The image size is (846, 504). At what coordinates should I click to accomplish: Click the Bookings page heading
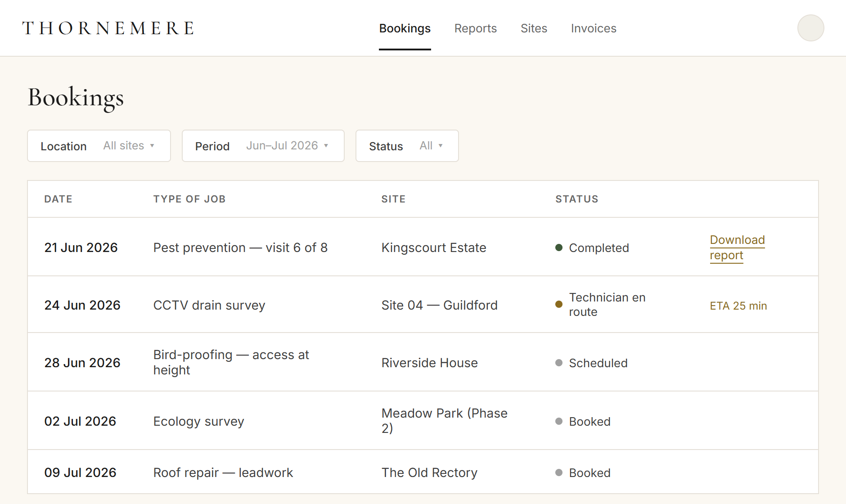coord(76,98)
